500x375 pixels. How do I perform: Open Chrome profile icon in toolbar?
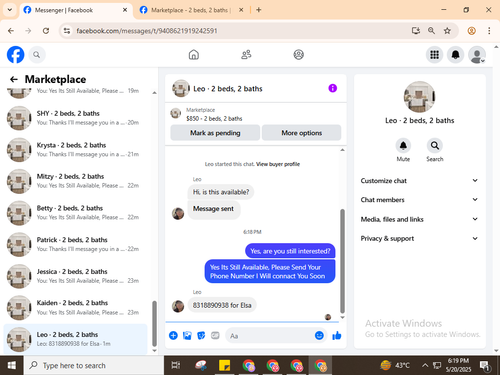tap(471, 31)
